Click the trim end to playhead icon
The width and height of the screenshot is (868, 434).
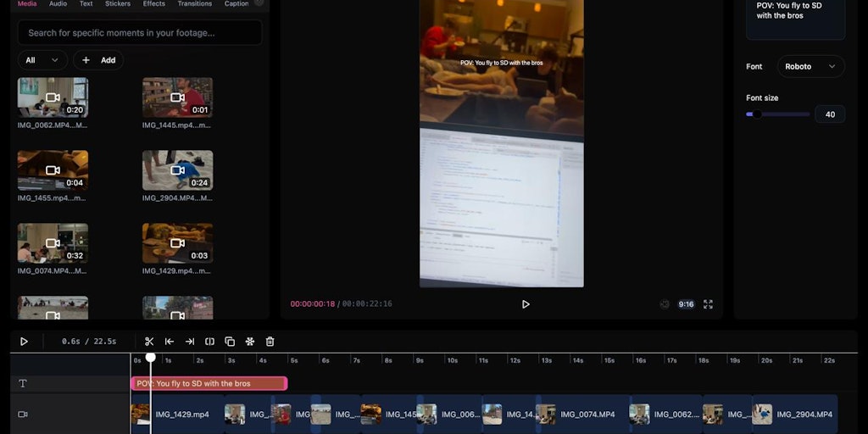coord(189,342)
